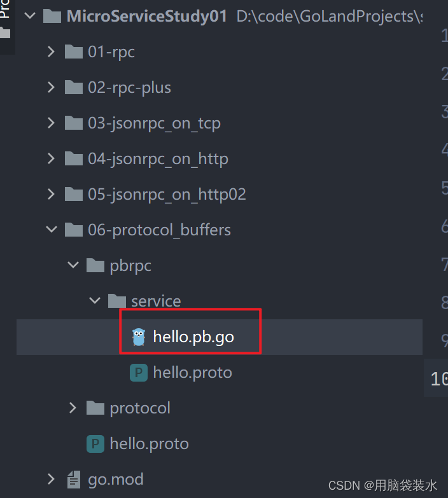Open the Project tool window tab
This screenshot has height=498, width=448.
5,19
